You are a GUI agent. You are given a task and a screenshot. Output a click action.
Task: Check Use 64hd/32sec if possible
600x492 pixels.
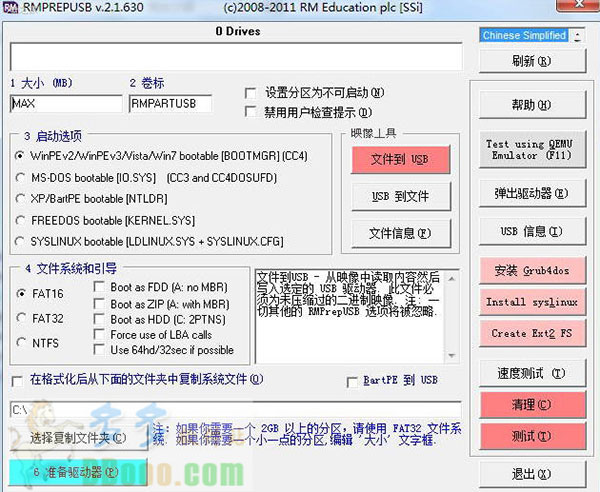pos(99,350)
